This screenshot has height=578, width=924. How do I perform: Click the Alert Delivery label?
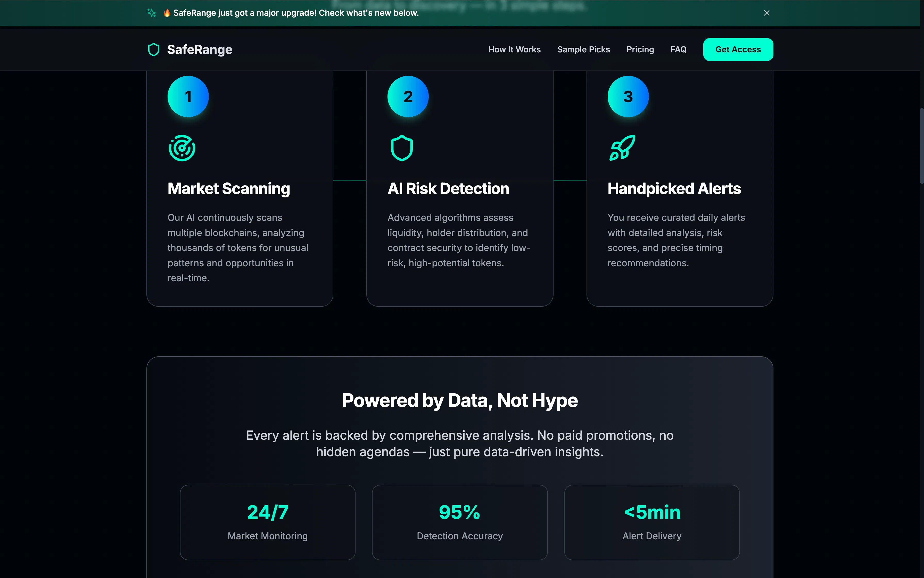coord(652,536)
